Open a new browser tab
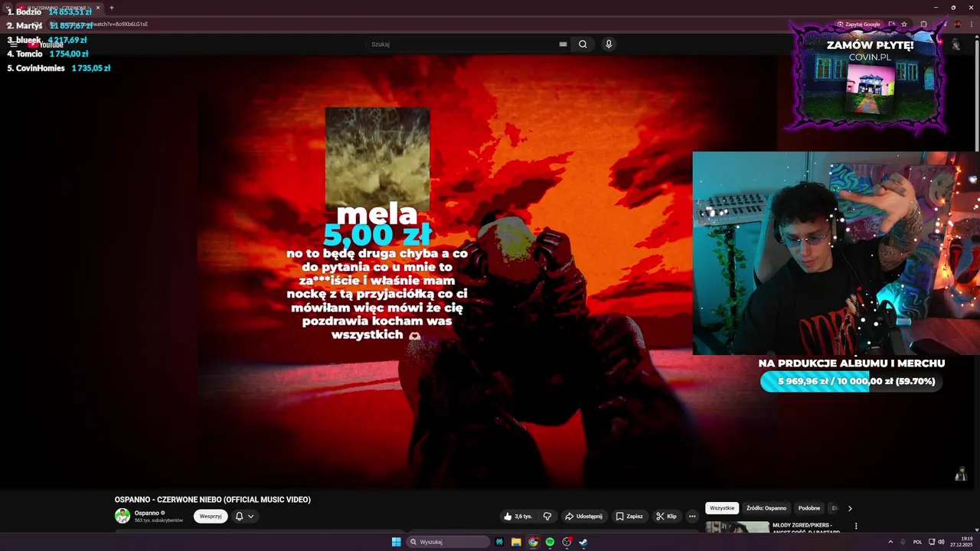The height and width of the screenshot is (551, 980). [x=111, y=8]
